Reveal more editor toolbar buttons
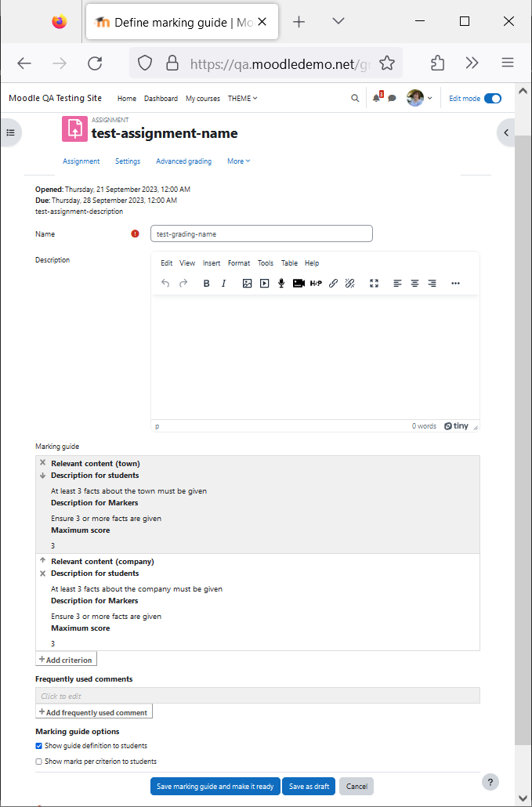This screenshot has width=532, height=807. (x=455, y=283)
